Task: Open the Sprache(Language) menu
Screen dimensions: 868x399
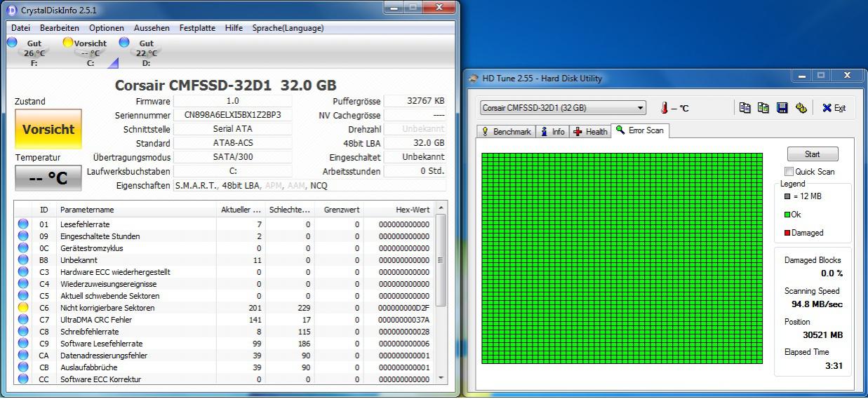Action: click(288, 28)
